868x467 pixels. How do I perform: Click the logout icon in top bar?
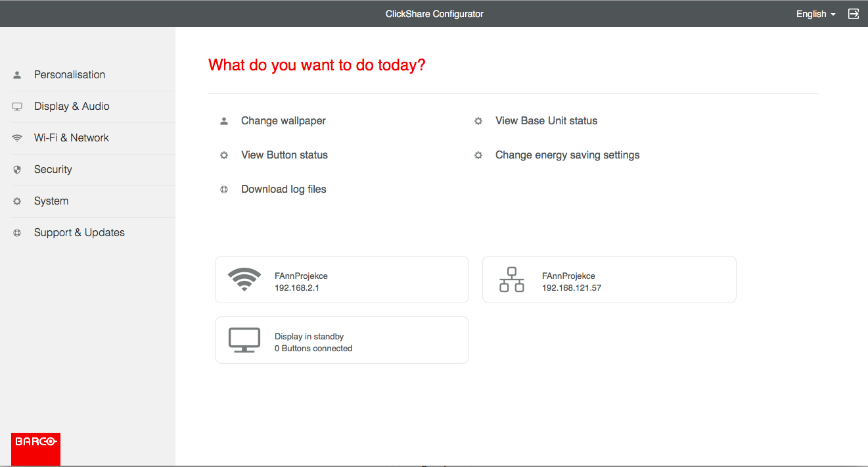pyautogui.click(x=854, y=14)
